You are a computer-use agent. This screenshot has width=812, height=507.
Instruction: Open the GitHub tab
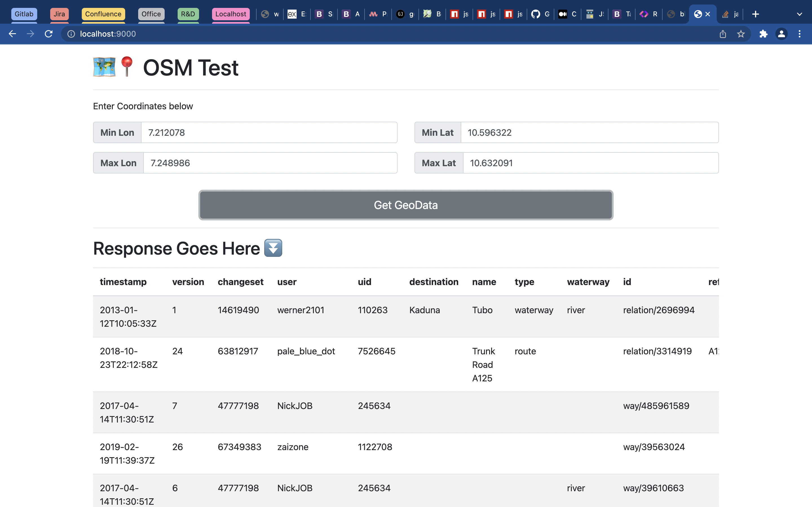tap(540, 14)
